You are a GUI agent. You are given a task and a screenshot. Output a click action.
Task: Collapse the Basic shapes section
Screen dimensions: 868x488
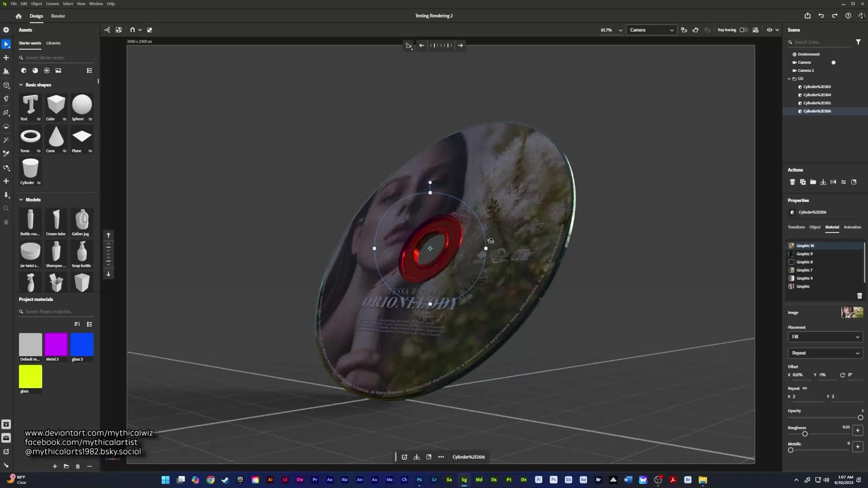coord(21,84)
